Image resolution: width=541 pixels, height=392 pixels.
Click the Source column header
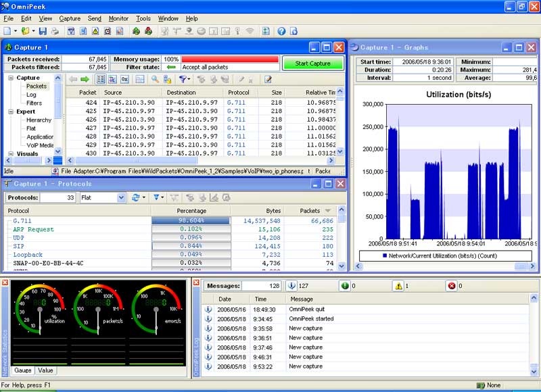coord(131,93)
